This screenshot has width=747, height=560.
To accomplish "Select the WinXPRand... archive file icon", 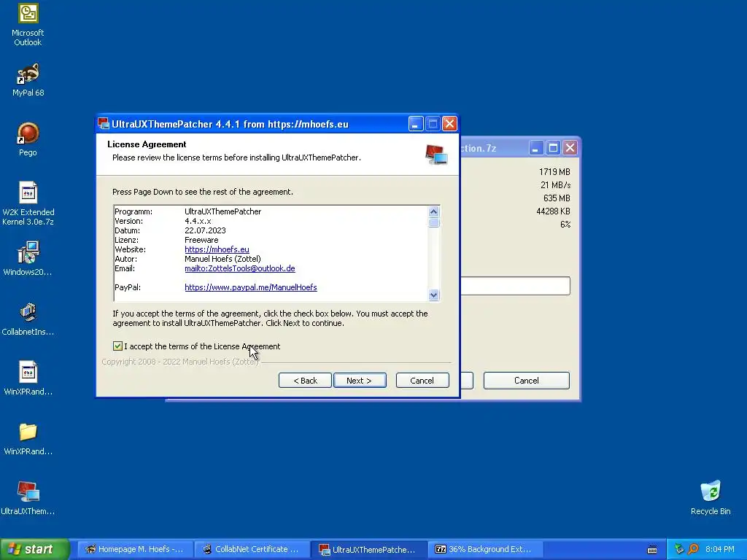I will pyautogui.click(x=28, y=378).
